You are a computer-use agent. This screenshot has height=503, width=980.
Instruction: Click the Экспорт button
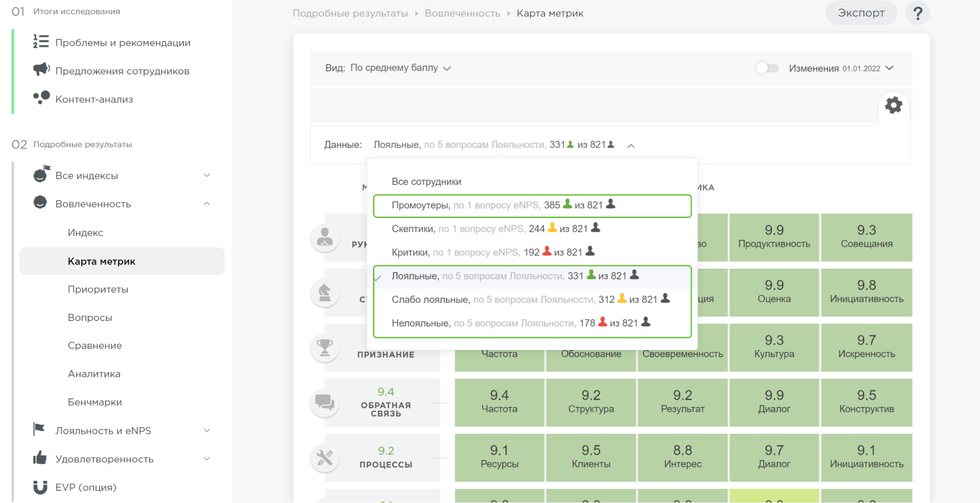861,13
